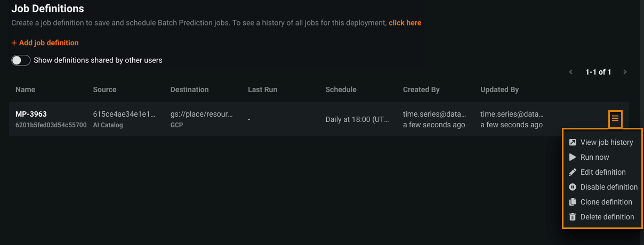Choose Run now from the menu
The width and height of the screenshot is (644, 245).
pyautogui.click(x=594, y=157)
